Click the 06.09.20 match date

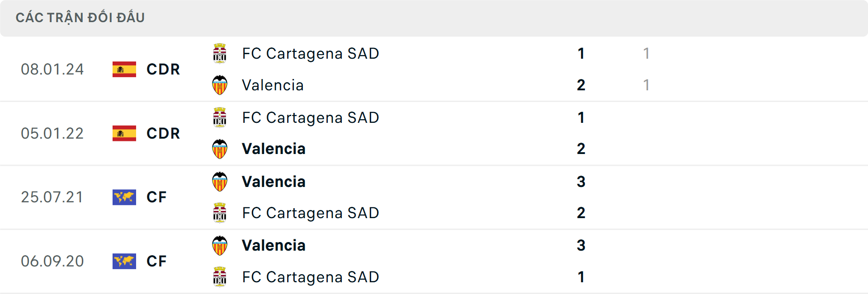52,261
